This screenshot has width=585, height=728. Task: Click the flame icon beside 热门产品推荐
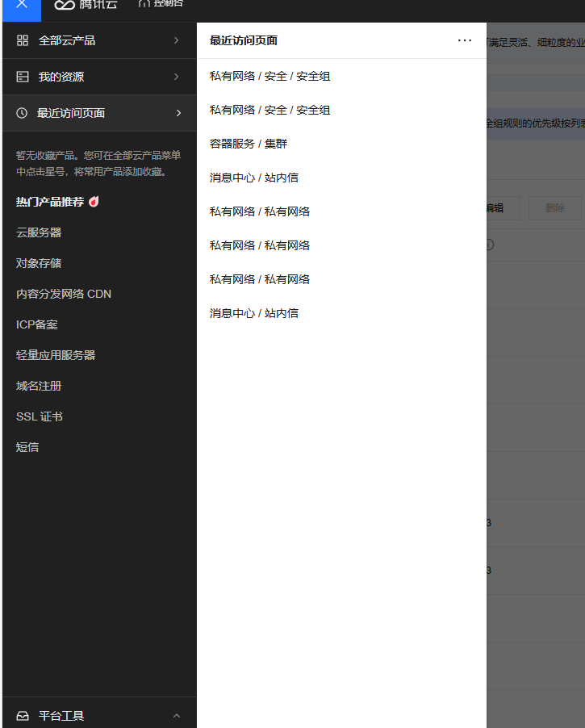(x=94, y=202)
